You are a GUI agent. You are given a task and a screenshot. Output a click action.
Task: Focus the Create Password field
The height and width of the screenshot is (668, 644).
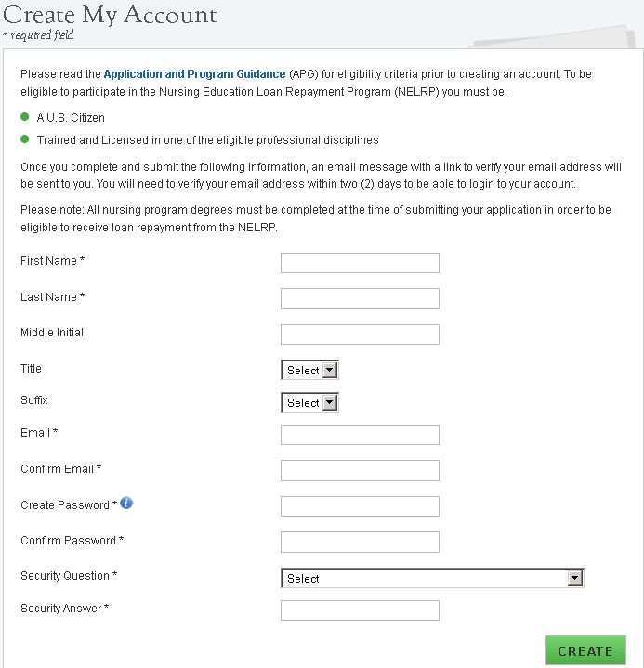tap(360, 506)
